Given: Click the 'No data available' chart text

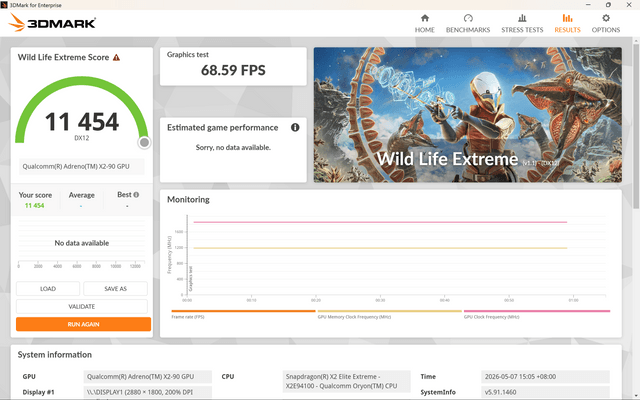Looking at the screenshot, I should 82,243.
